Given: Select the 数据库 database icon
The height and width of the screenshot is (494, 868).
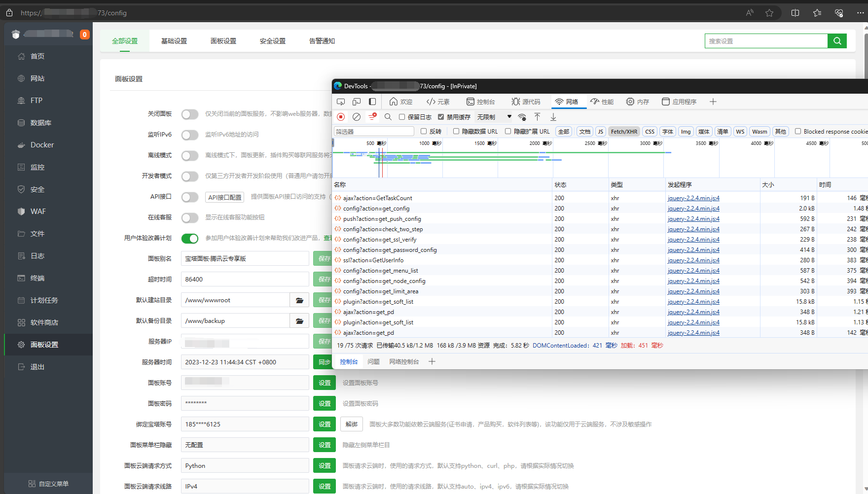Looking at the screenshot, I should tap(21, 123).
